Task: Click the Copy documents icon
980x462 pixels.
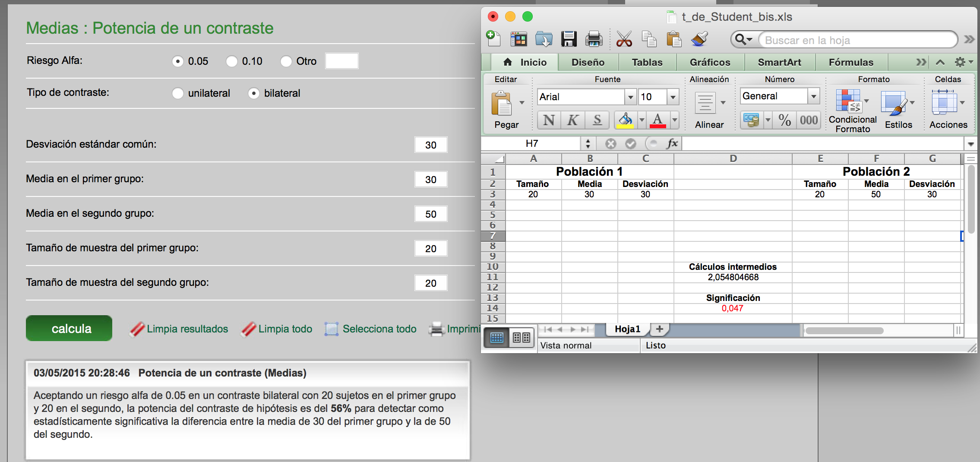Action: (648, 39)
